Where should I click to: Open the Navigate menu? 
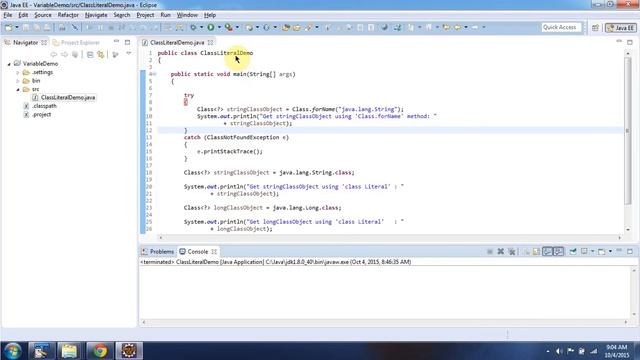(96, 15)
